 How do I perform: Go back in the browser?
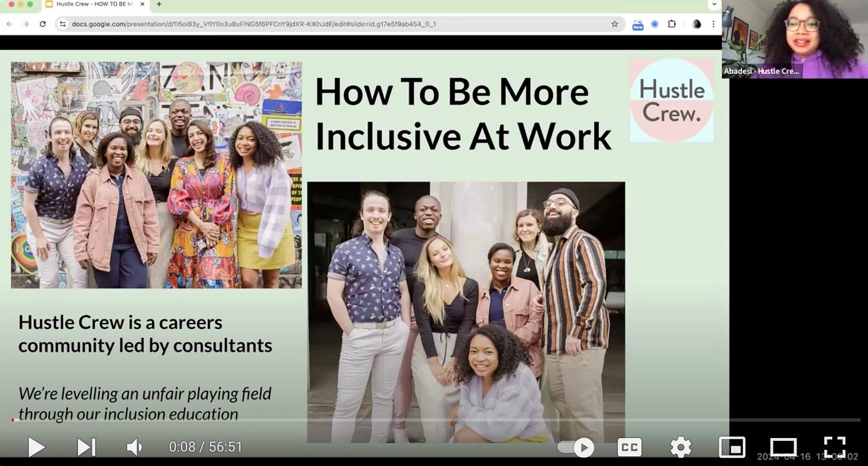[10, 24]
